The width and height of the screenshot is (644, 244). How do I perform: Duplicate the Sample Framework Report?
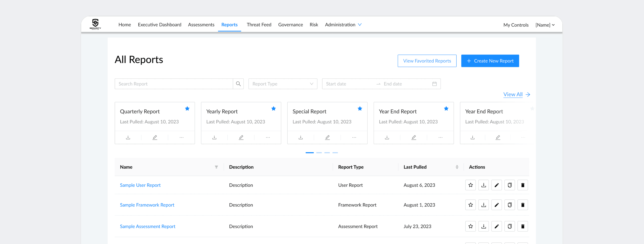[510, 205]
